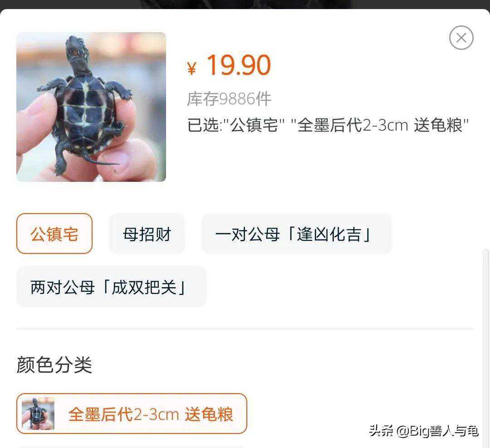Click the orange ¥ currency symbol
This screenshot has width=490, height=448.
click(191, 68)
